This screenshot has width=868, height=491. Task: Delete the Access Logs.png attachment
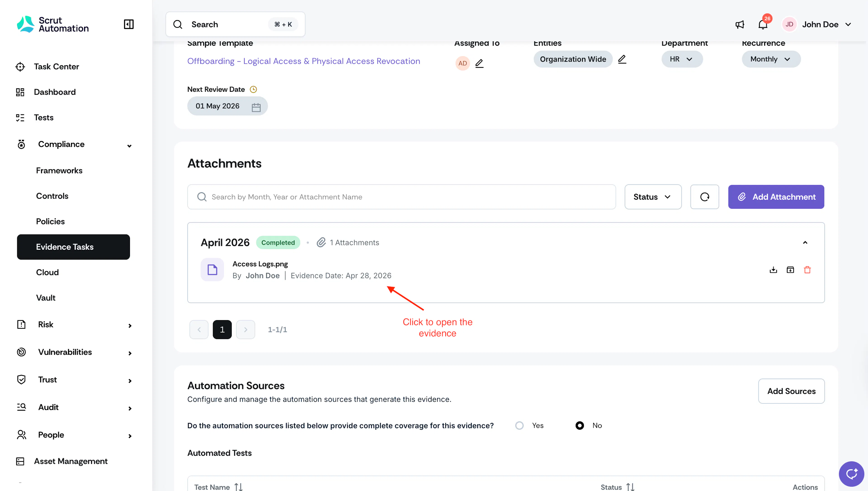[807, 270]
